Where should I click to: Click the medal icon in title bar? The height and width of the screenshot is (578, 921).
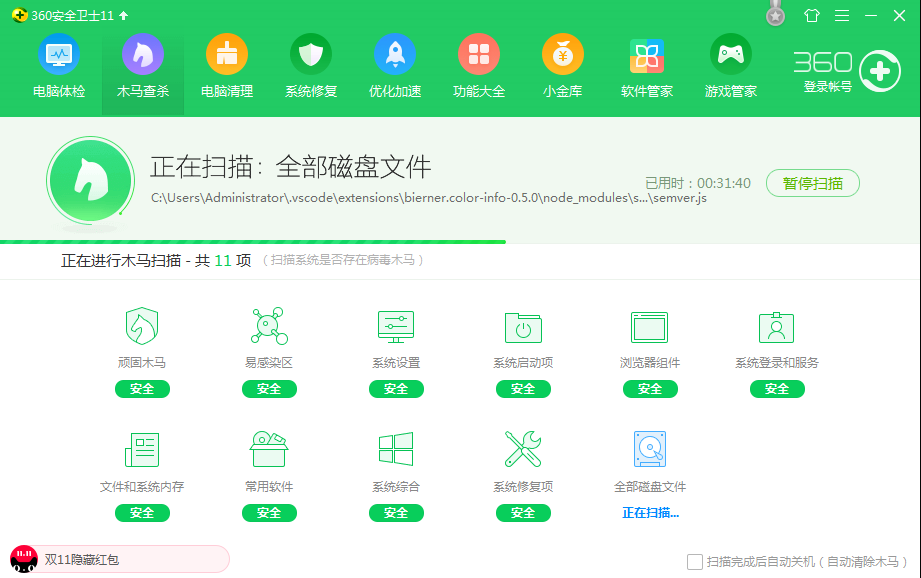775,14
